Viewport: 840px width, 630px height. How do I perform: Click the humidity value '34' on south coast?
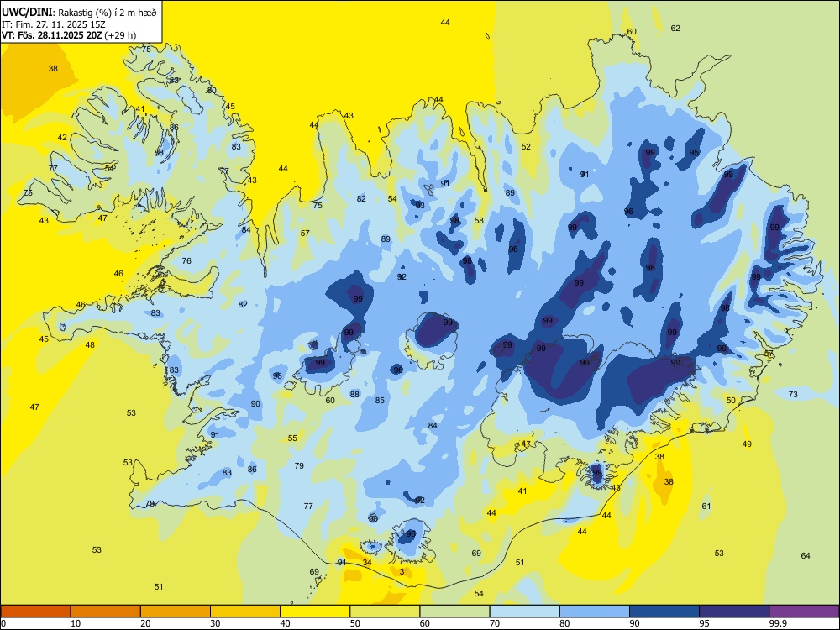pyautogui.click(x=367, y=563)
